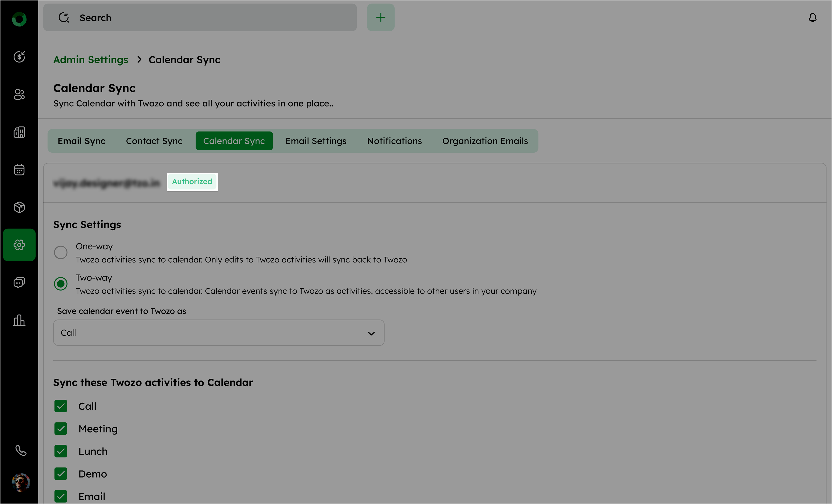Open the Products box icon
The width and height of the screenshot is (832, 504).
(19, 207)
